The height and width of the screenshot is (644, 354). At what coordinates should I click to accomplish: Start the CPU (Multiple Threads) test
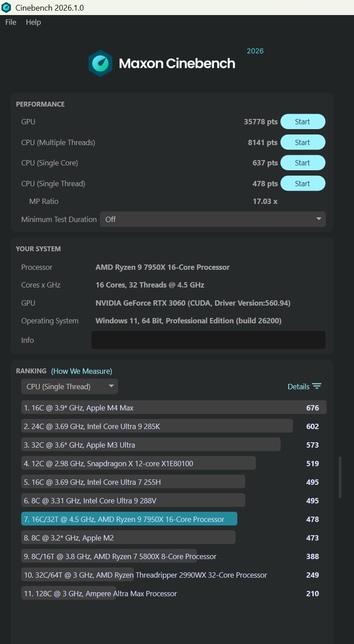(x=303, y=142)
